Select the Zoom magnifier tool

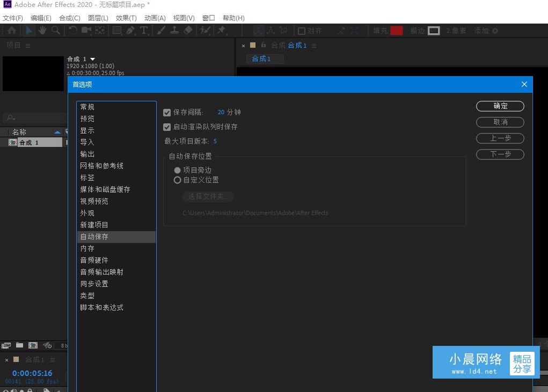pos(55,31)
